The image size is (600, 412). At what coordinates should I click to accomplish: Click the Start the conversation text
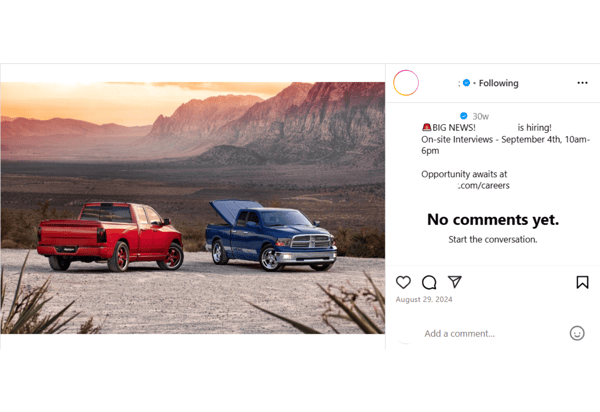[x=493, y=239]
